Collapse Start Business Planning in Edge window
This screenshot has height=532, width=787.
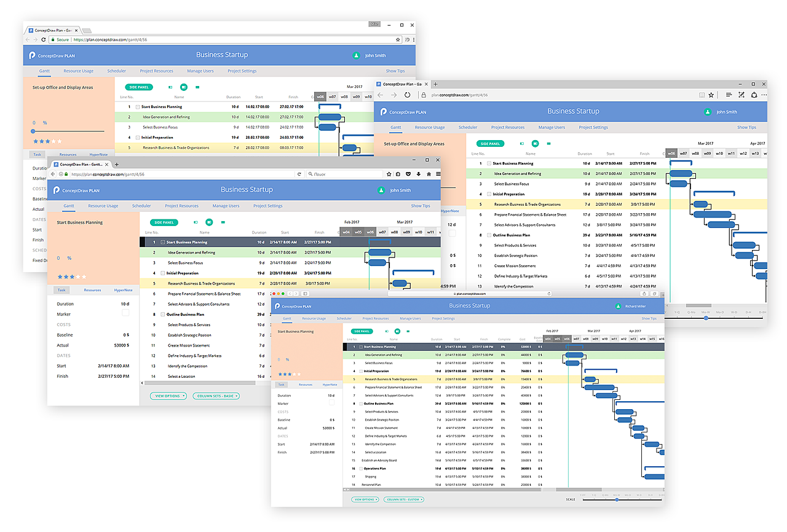[489, 163]
